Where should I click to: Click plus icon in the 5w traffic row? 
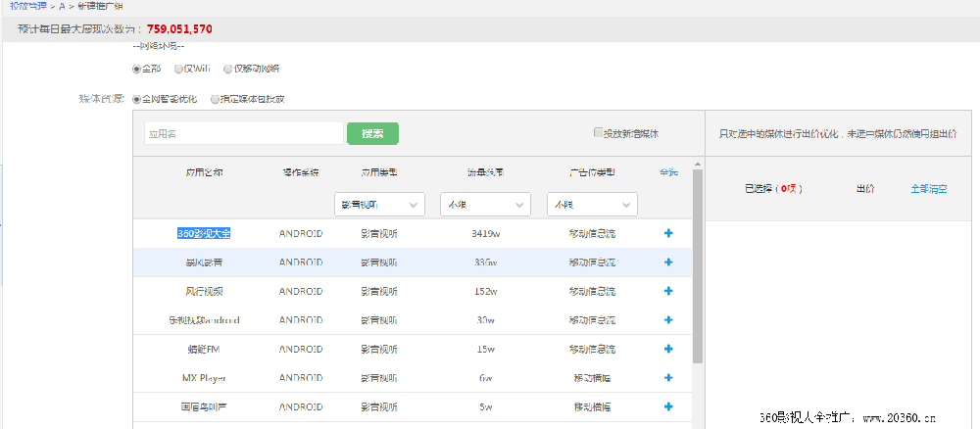click(x=668, y=406)
